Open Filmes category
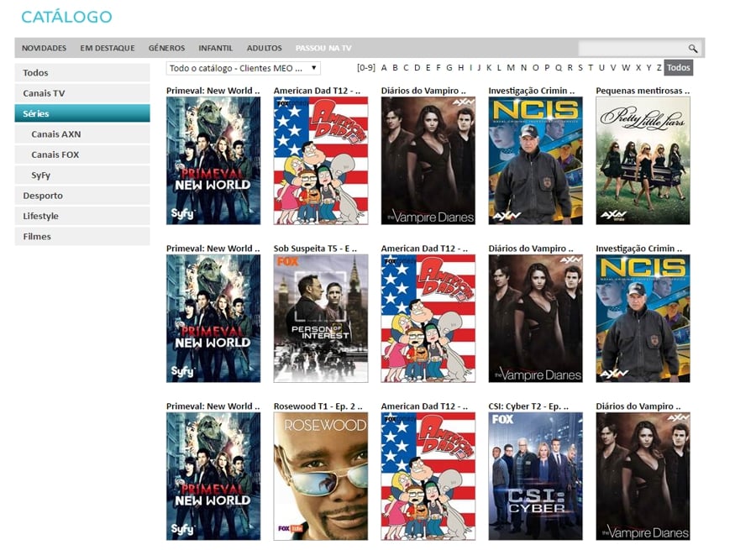The image size is (756, 550). 82,236
